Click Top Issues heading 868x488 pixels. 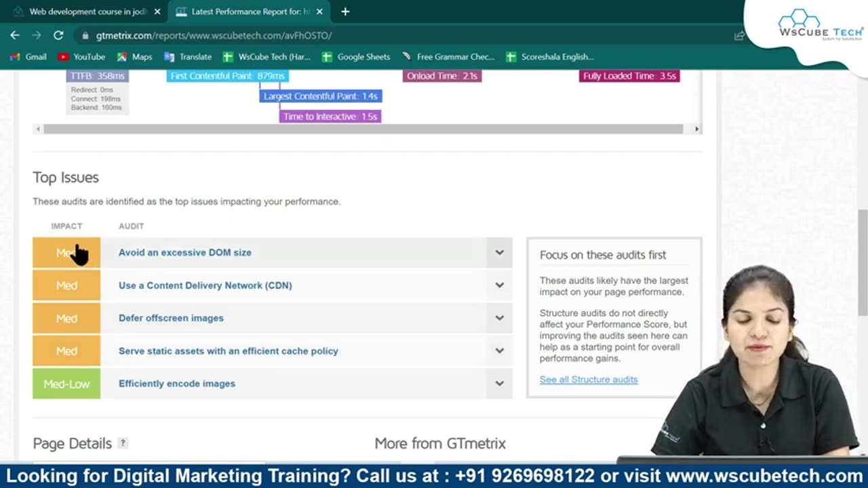point(66,178)
